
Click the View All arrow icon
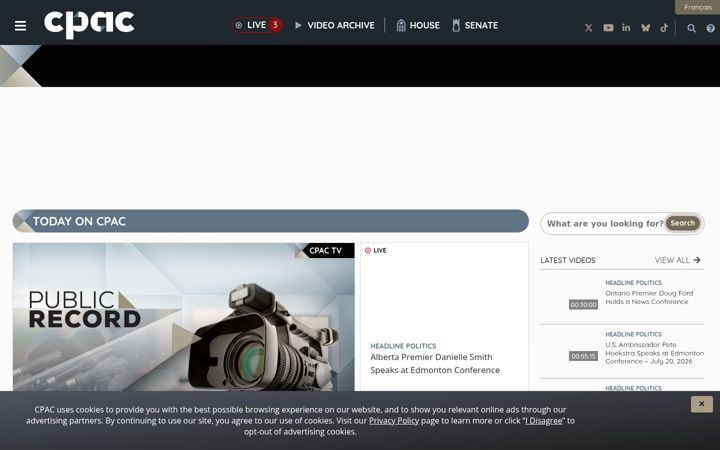coord(697,260)
